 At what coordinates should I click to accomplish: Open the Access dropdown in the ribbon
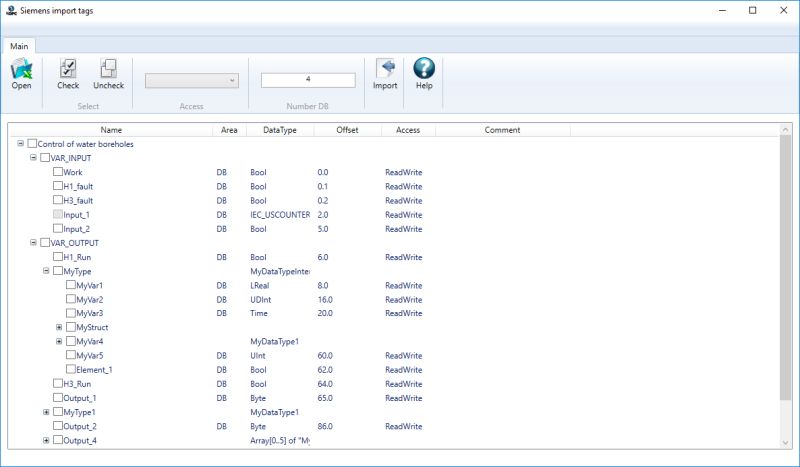coord(192,81)
